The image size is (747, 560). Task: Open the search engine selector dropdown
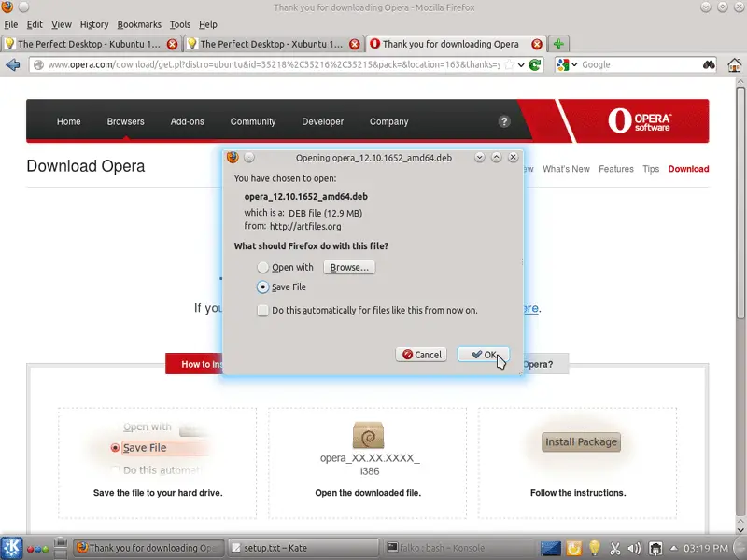[x=568, y=64]
